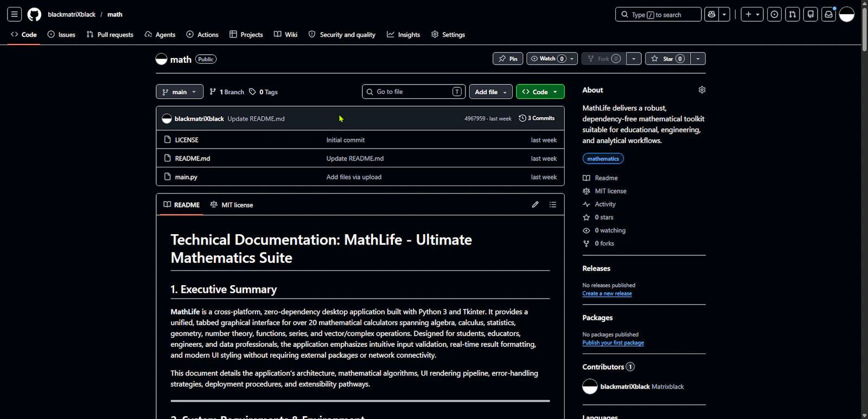868x419 pixels.
Task: Click the math repository avatar icon
Action: click(161, 59)
